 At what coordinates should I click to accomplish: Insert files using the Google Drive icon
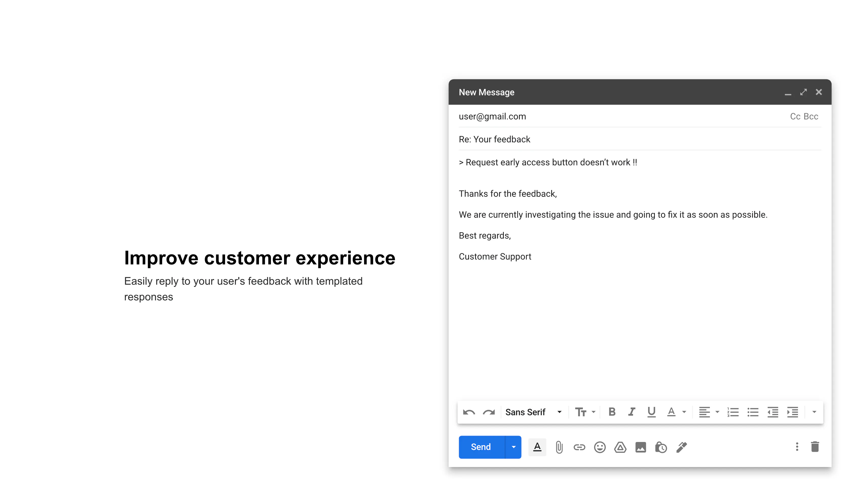point(620,447)
